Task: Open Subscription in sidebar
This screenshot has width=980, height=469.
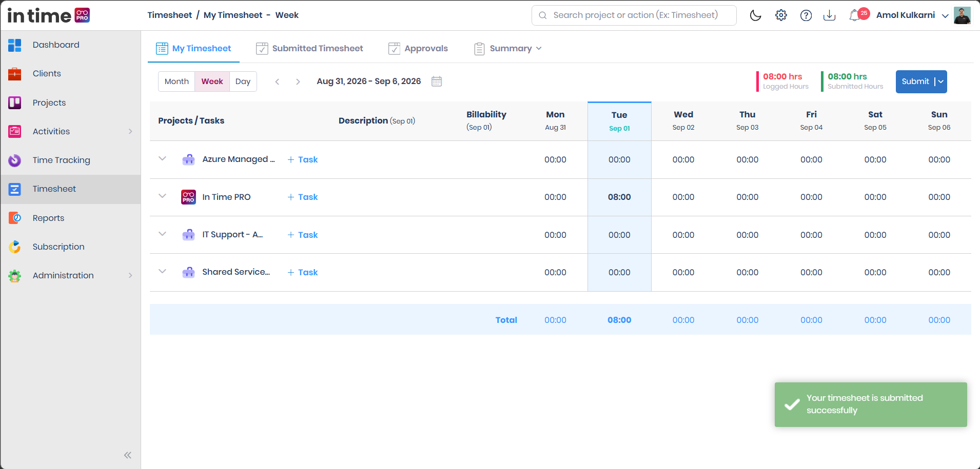Action: coord(71,247)
